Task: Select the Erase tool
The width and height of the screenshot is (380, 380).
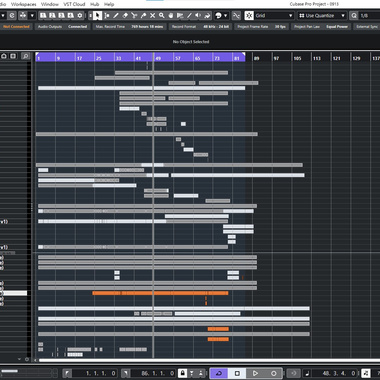Action: tap(125, 15)
